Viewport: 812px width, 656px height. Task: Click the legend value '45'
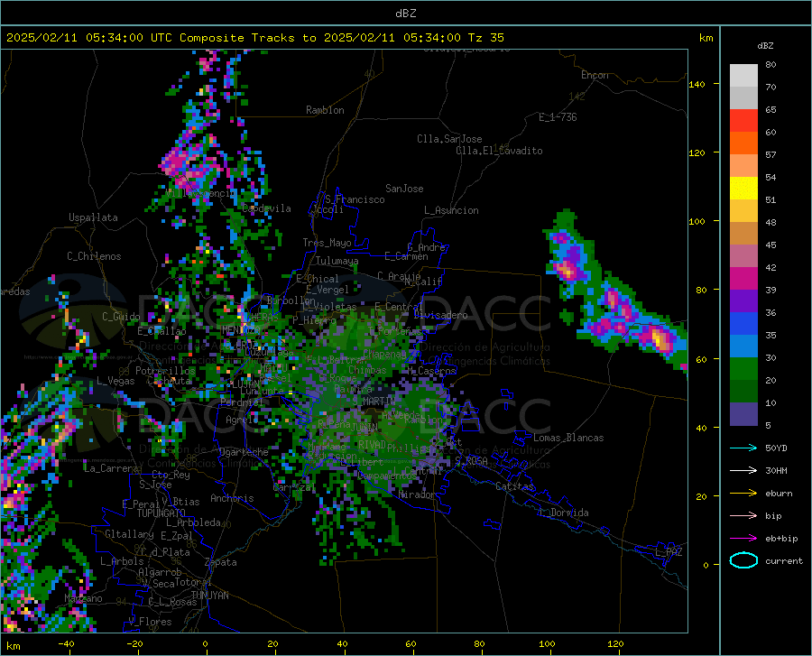[770, 245]
